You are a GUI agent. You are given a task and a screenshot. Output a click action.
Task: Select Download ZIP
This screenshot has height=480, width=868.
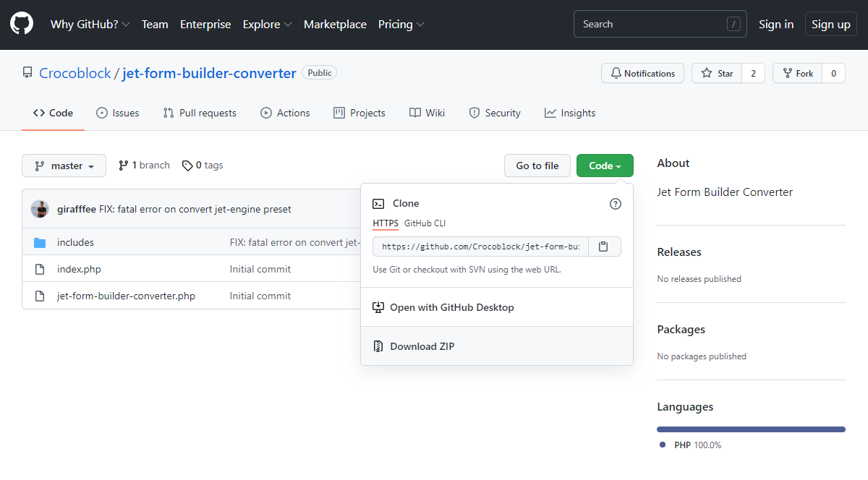(x=422, y=346)
